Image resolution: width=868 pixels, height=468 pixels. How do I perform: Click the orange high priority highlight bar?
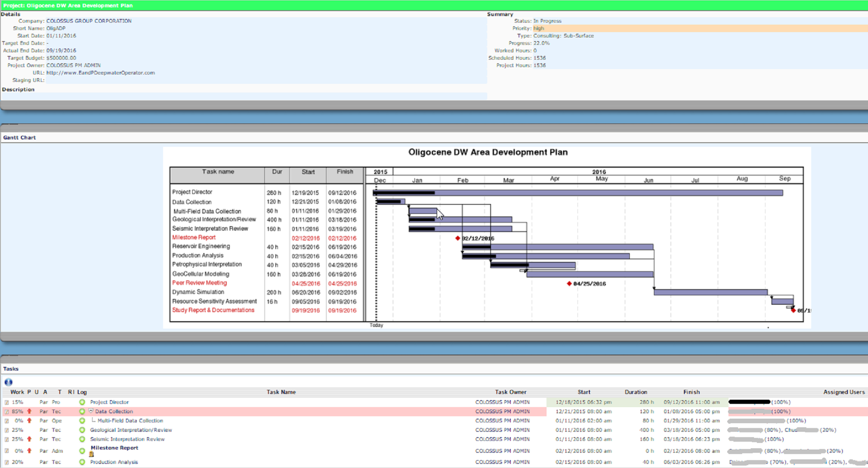coord(539,28)
